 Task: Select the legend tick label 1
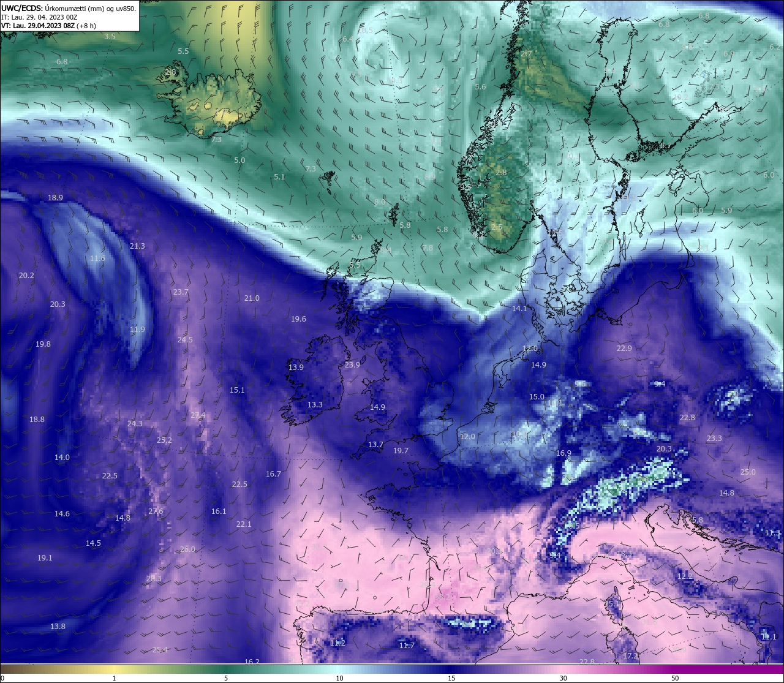114,678
